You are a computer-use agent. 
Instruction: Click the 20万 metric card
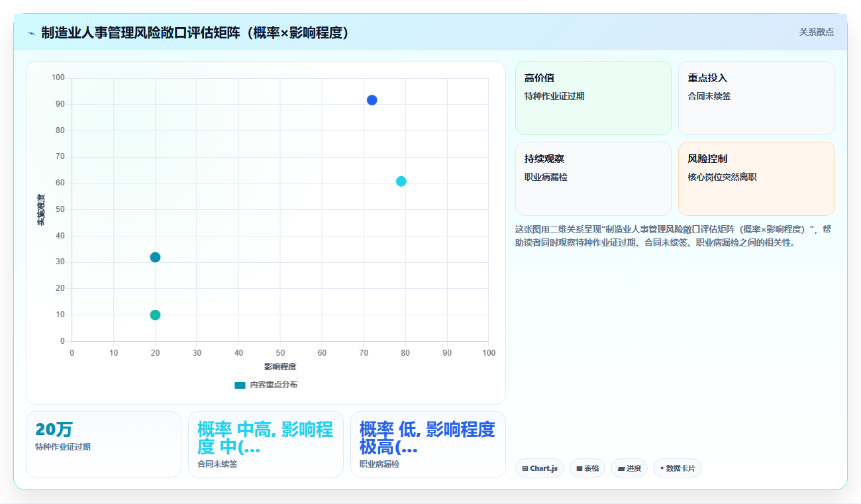(x=103, y=444)
